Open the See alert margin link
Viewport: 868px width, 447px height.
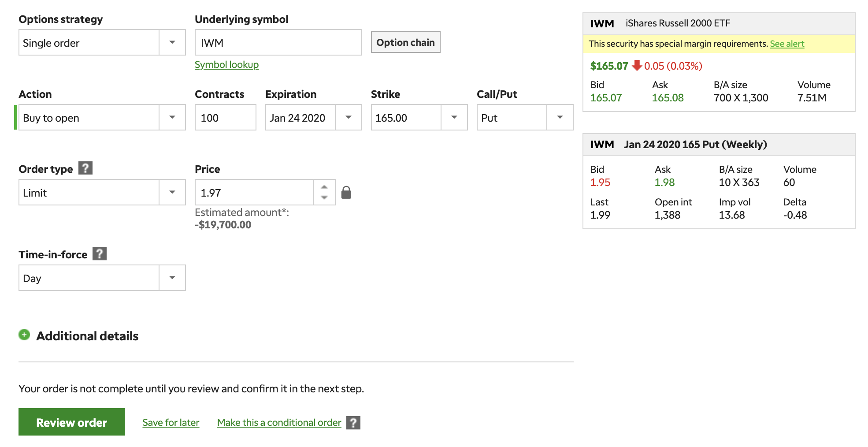pos(787,44)
